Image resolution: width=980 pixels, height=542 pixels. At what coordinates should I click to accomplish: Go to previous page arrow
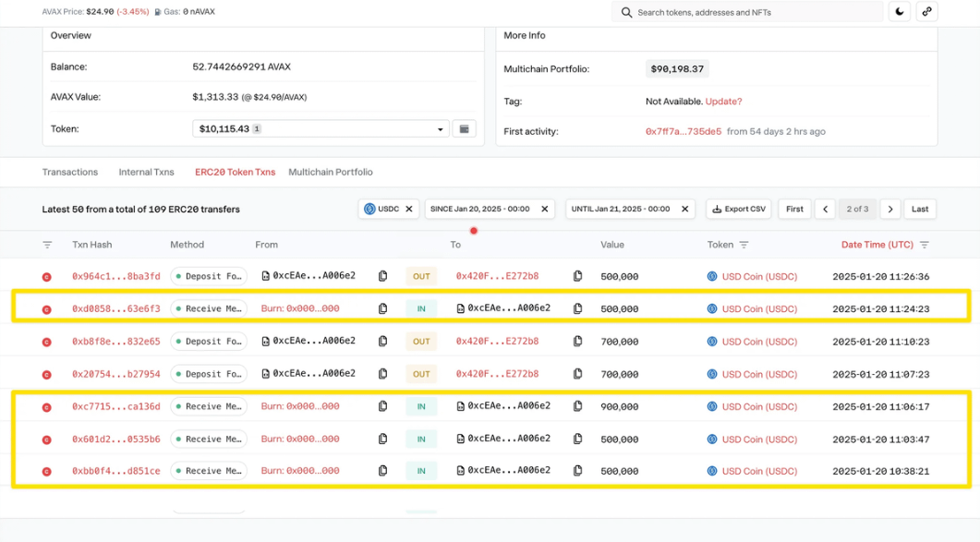[x=826, y=210]
